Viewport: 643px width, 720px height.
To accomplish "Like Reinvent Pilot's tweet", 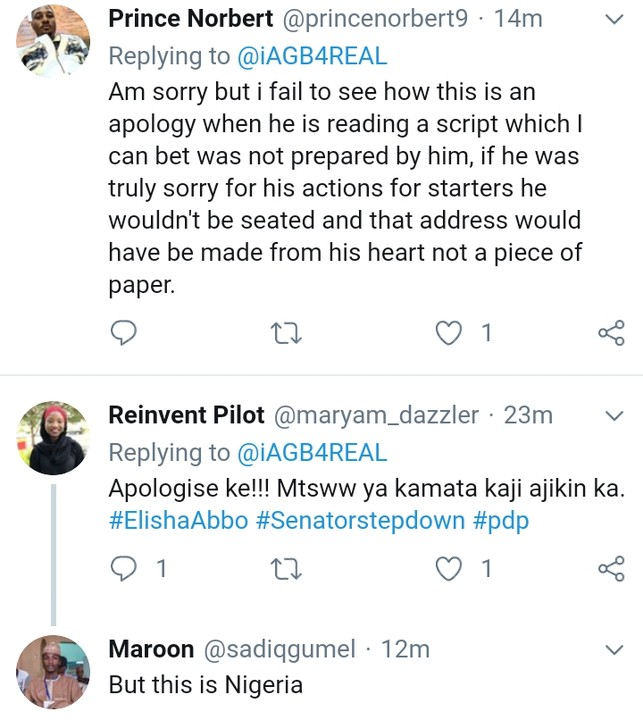I will point(451,569).
